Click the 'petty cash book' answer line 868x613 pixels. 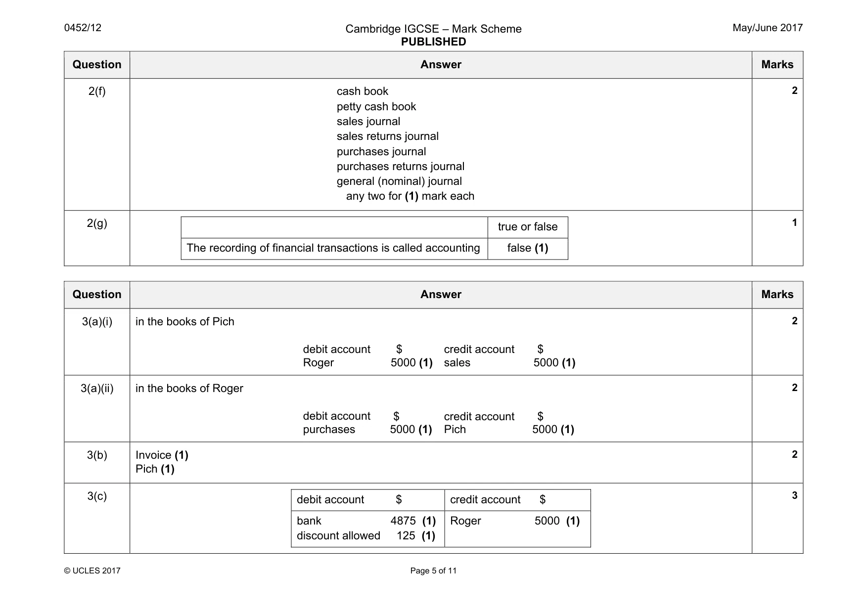[x=376, y=107]
